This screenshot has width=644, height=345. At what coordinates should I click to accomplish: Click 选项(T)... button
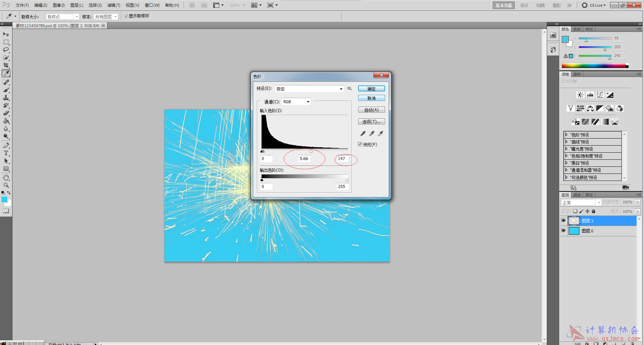[x=371, y=122]
